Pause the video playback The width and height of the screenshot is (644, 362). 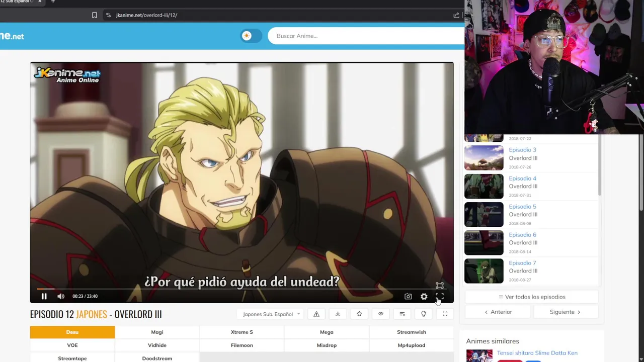44,296
